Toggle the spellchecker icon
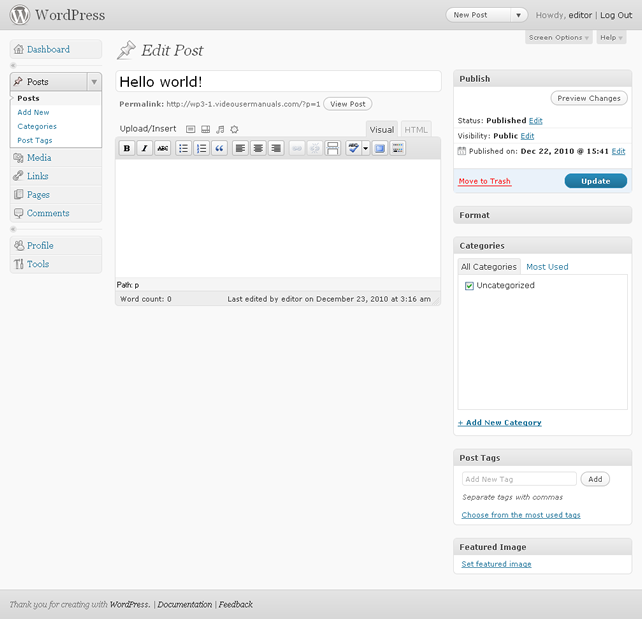The height and width of the screenshot is (619, 642). pyautogui.click(x=353, y=148)
